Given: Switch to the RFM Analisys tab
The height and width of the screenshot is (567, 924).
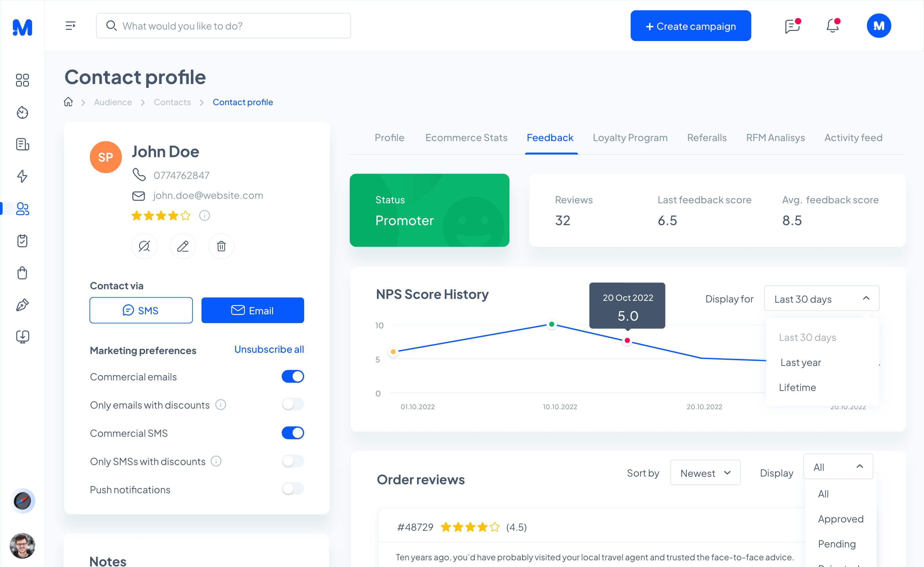Looking at the screenshot, I should [775, 138].
